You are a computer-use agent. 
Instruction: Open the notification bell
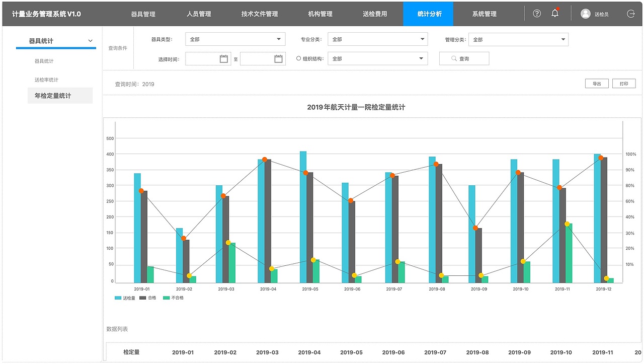[555, 14]
